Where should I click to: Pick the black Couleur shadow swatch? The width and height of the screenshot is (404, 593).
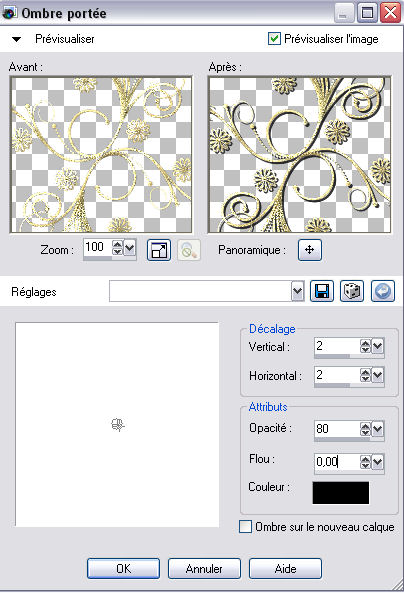click(340, 492)
